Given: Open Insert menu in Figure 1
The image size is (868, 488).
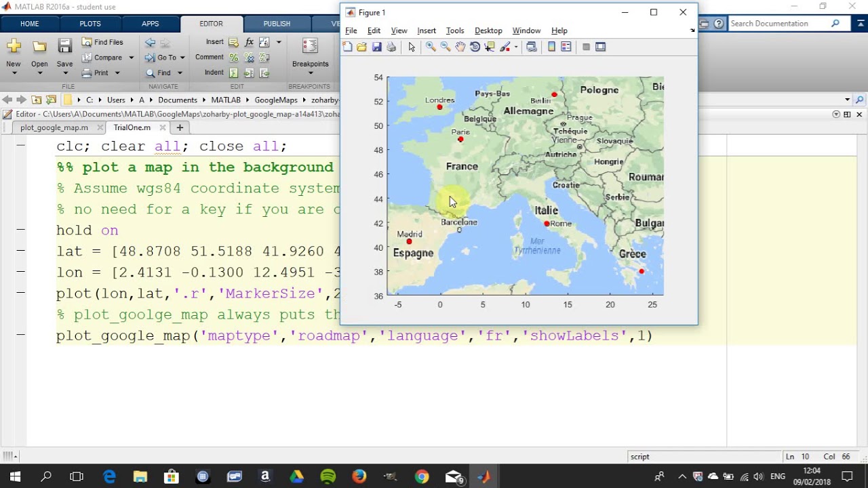Looking at the screenshot, I should point(427,30).
